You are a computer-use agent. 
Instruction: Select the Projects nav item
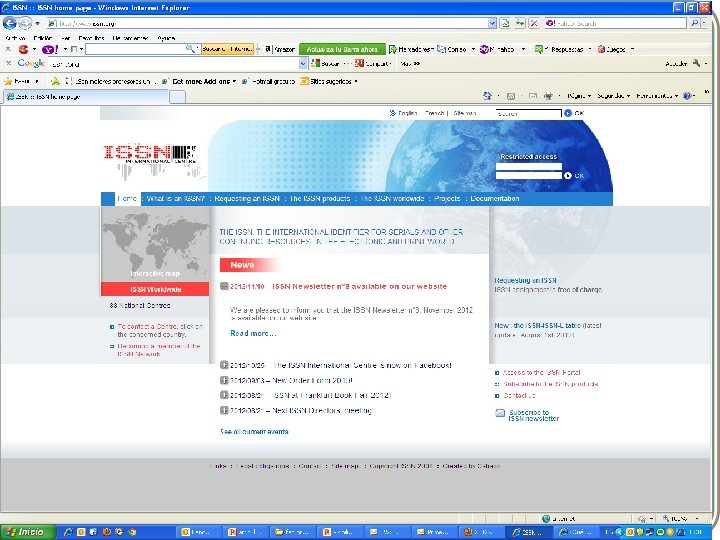tap(447, 198)
